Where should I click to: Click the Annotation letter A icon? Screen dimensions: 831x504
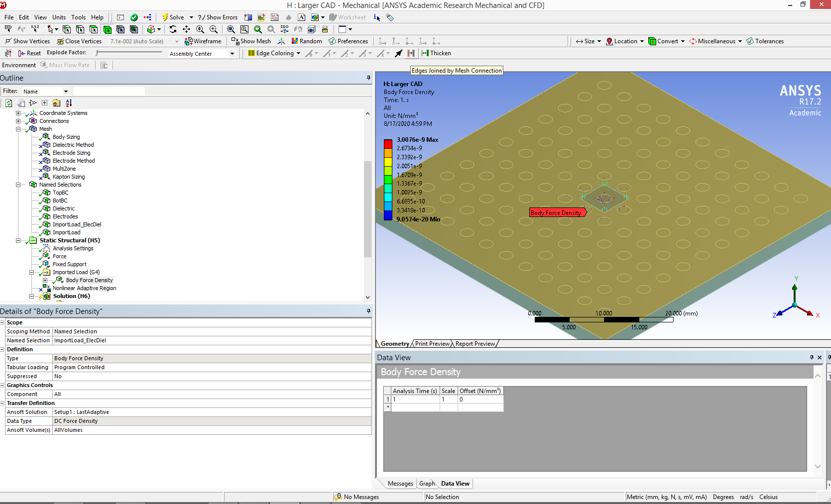coord(301,17)
